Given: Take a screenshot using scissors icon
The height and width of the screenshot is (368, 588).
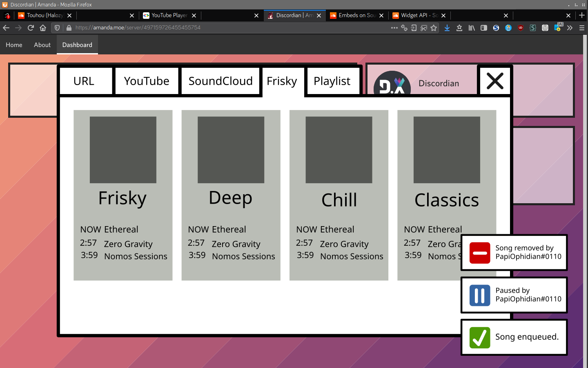Looking at the screenshot, I should (424, 28).
